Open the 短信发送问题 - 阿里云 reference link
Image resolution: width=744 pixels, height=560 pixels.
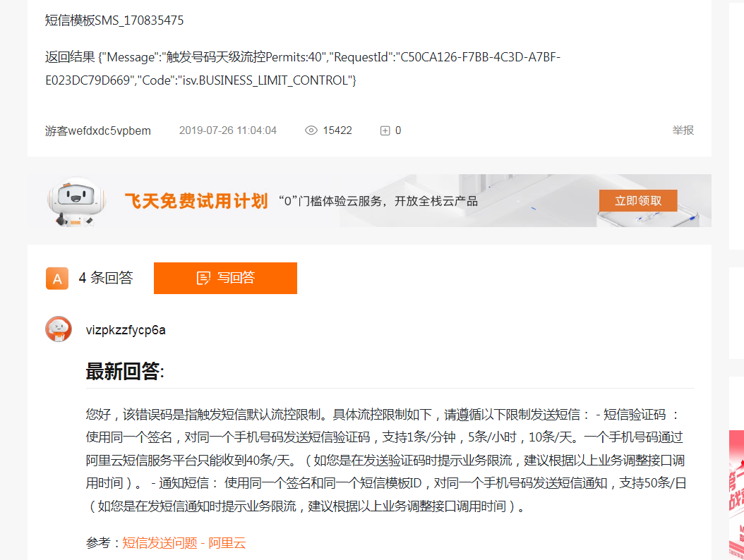coord(184,542)
